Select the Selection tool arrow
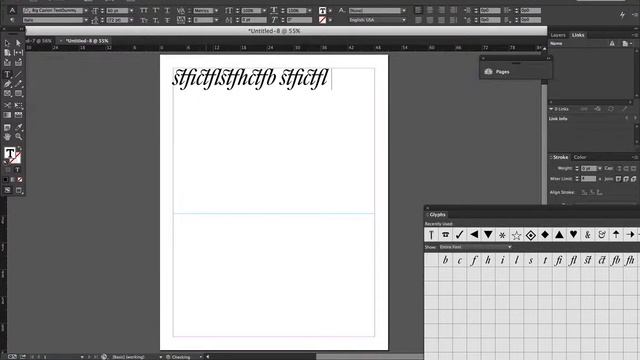 tap(7, 43)
